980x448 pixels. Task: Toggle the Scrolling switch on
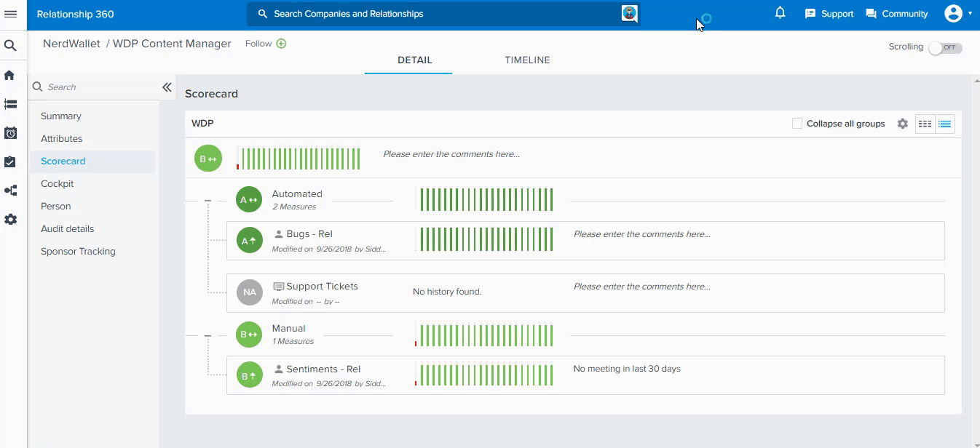(945, 47)
